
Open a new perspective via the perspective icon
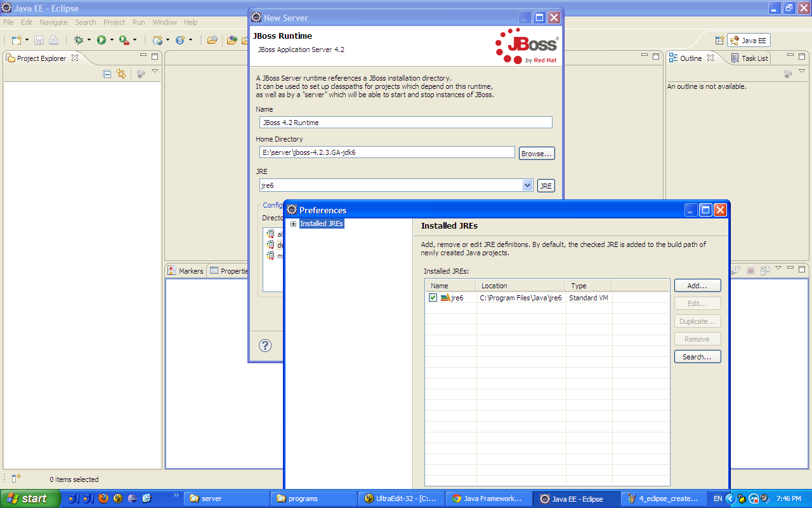[719, 39]
